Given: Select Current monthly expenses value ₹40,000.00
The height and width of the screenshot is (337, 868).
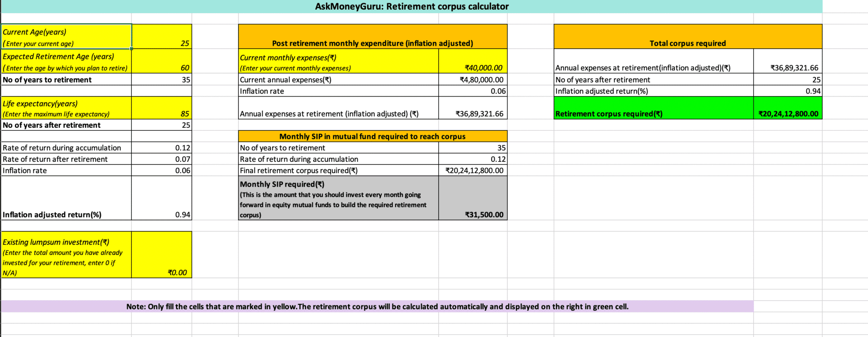Looking at the screenshot, I should tap(473, 61).
